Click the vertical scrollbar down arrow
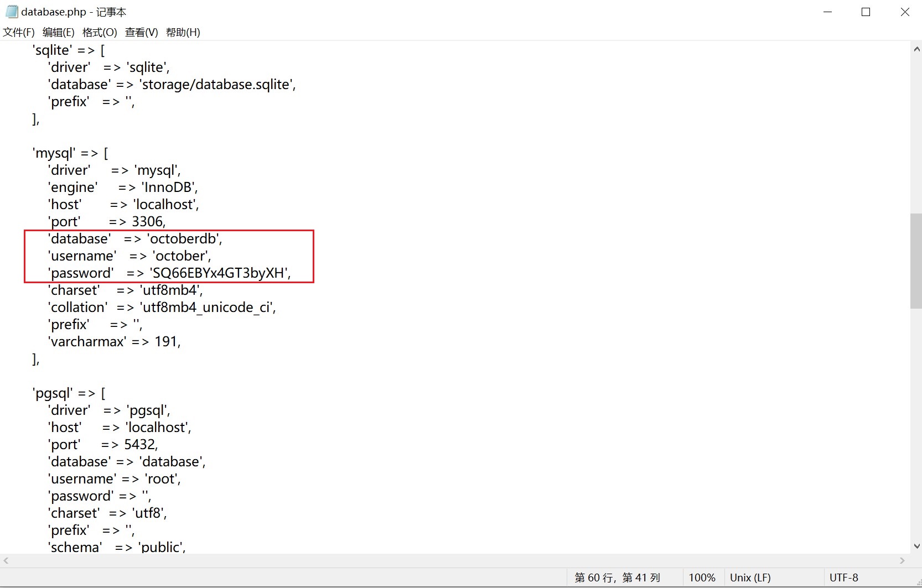The width and height of the screenshot is (922, 588). pos(916,546)
